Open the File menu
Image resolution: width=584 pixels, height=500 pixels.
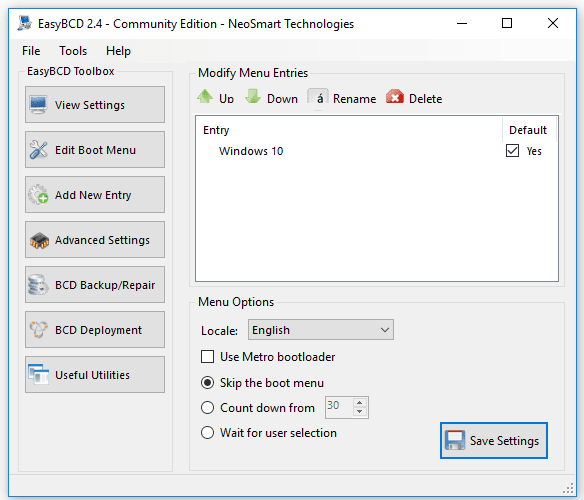[31, 51]
